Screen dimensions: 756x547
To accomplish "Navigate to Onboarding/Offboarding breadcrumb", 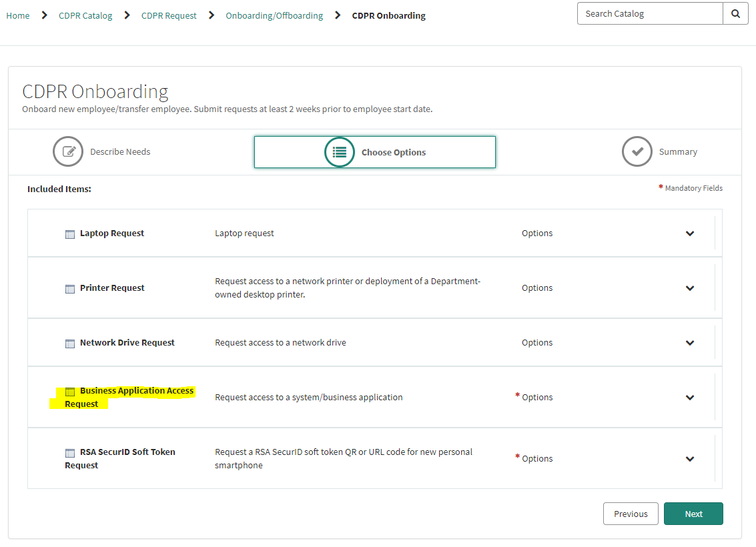I will (274, 15).
